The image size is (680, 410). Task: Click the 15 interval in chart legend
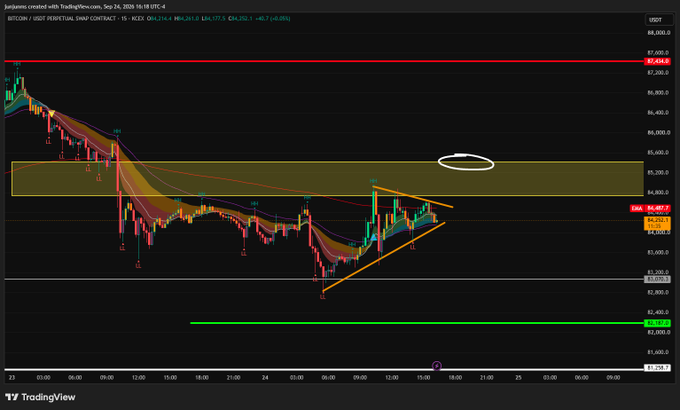click(125, 19)
